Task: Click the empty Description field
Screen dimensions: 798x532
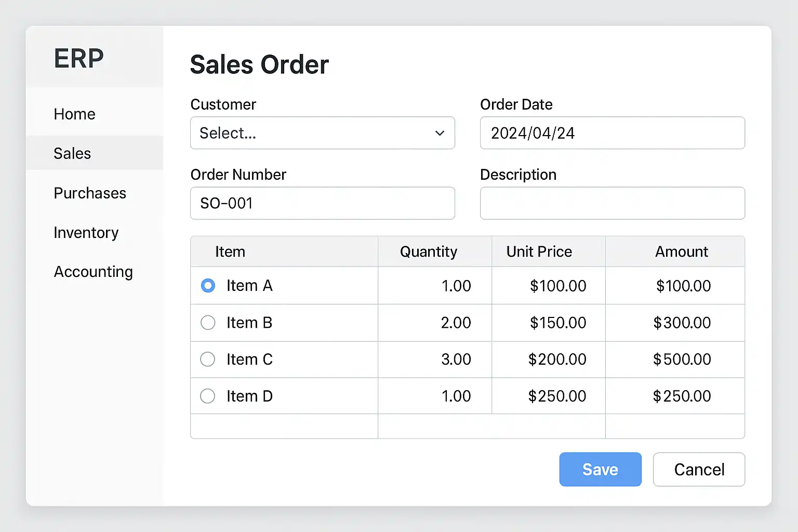Action: 612,203
